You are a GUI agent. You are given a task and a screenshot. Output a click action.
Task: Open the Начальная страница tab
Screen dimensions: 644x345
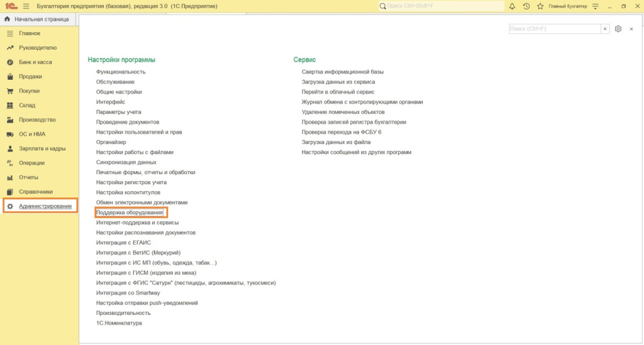point(38,19)
